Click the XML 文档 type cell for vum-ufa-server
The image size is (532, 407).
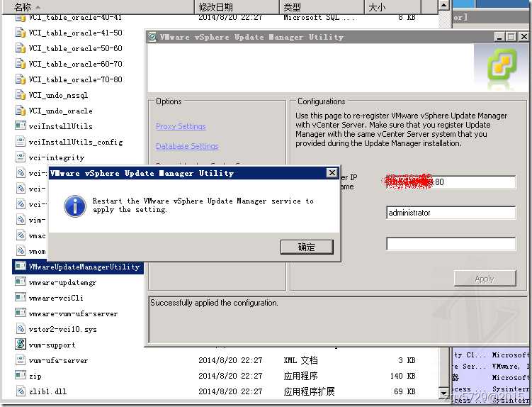point(300,360)
